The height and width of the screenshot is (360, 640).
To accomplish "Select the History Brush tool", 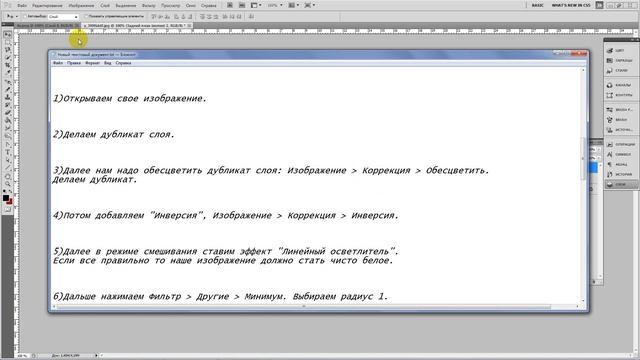I will [x=7, y=105].
